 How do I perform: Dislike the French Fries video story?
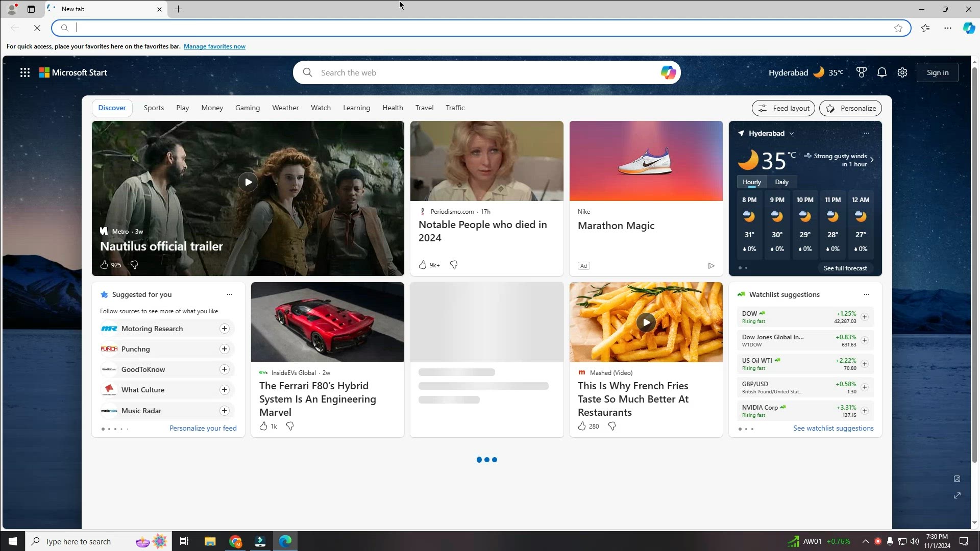(612, 426)
